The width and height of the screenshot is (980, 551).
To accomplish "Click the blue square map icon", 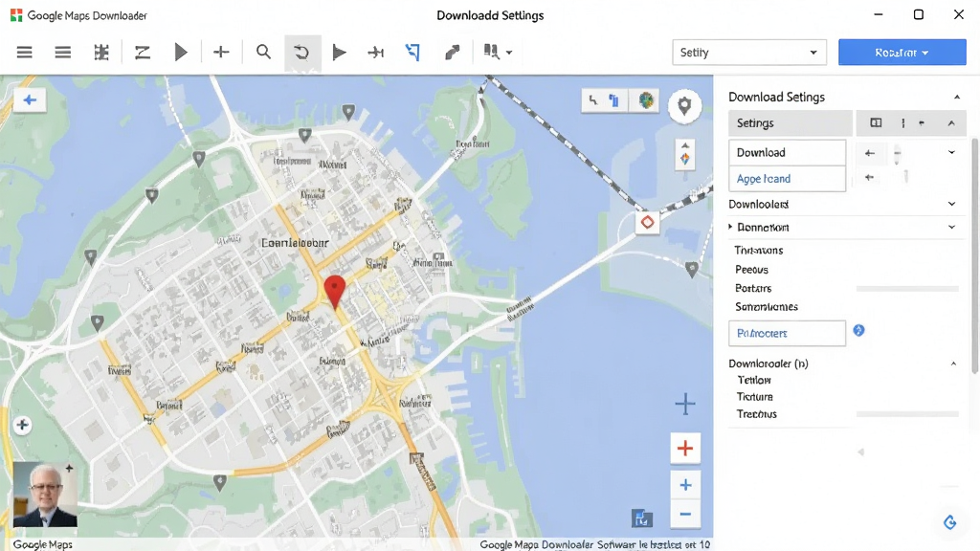I will (x=642, y=518).
